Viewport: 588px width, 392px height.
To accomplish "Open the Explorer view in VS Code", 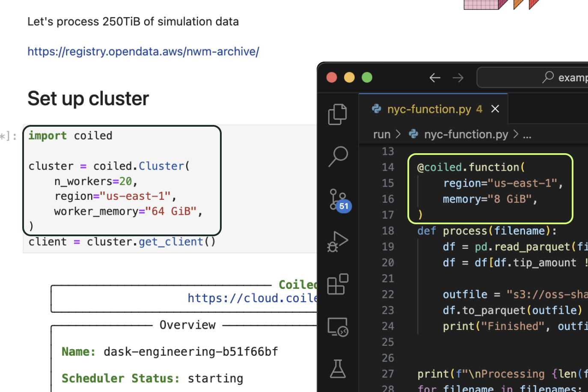I will (x=337, y=114).
